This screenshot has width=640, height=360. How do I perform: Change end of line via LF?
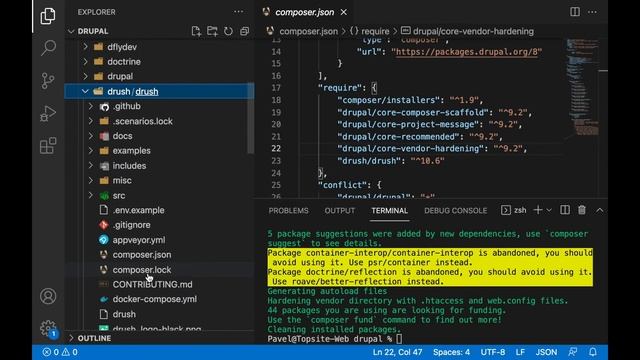pyautogui.click(x=520, y=352)
